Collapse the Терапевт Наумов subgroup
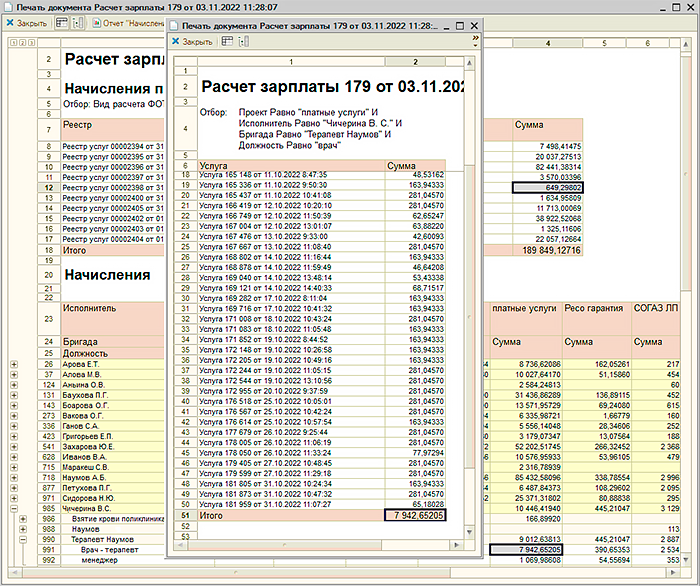 click(x=23, y=539)
